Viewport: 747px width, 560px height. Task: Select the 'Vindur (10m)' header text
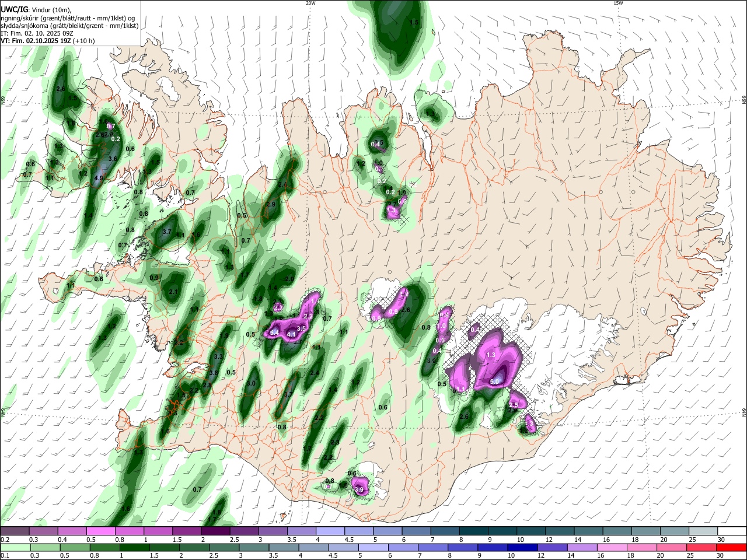[x=51, y=9]
